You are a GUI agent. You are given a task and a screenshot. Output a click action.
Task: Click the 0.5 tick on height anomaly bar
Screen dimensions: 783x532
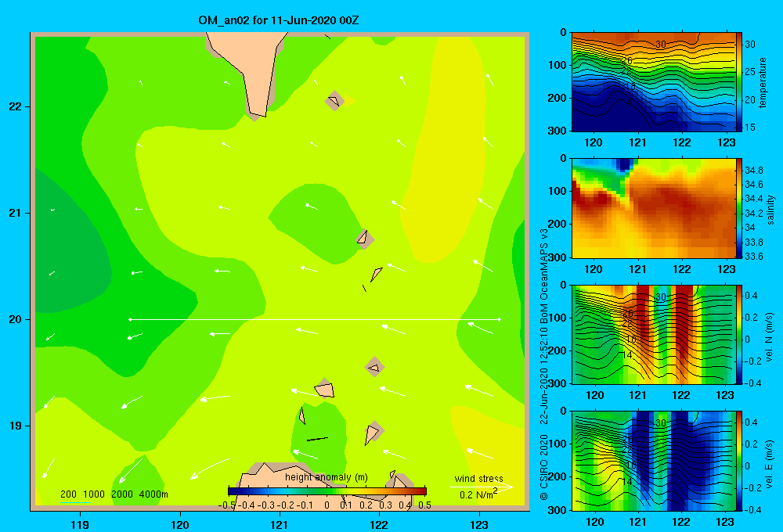(425, 505)
